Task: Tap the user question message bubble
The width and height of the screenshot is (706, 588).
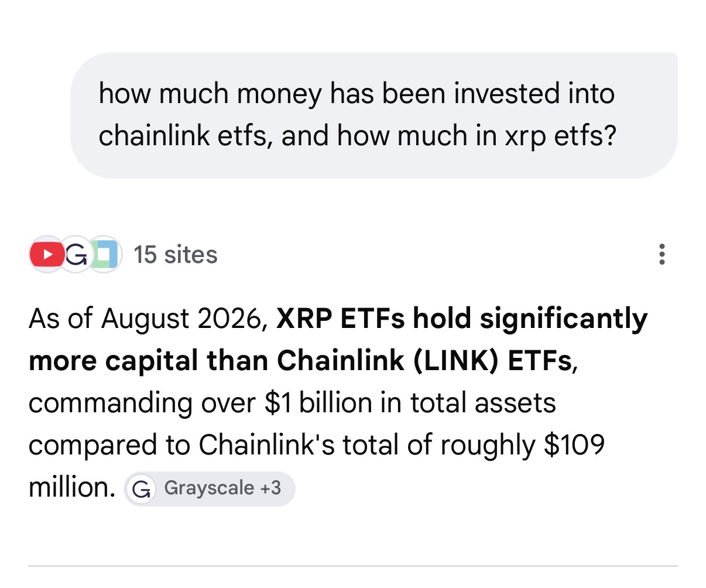Action: tap(373, 115)
